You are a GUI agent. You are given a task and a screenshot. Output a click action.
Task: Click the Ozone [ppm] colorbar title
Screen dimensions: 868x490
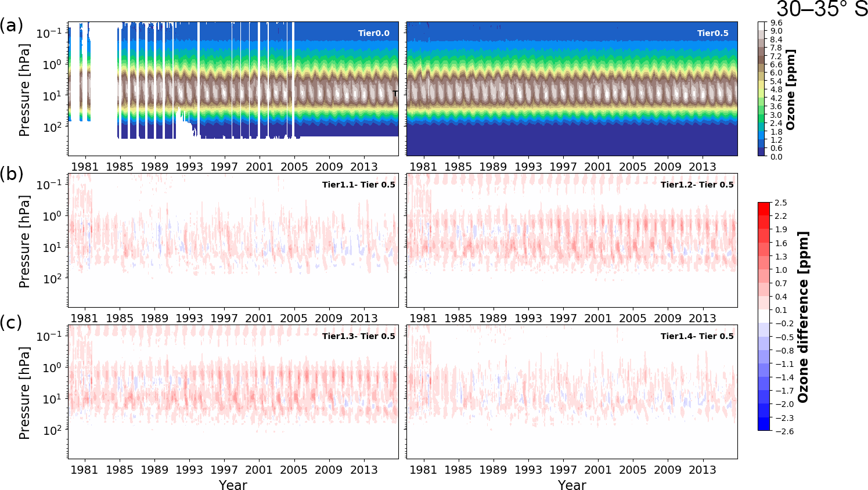[x=790, y=89]
